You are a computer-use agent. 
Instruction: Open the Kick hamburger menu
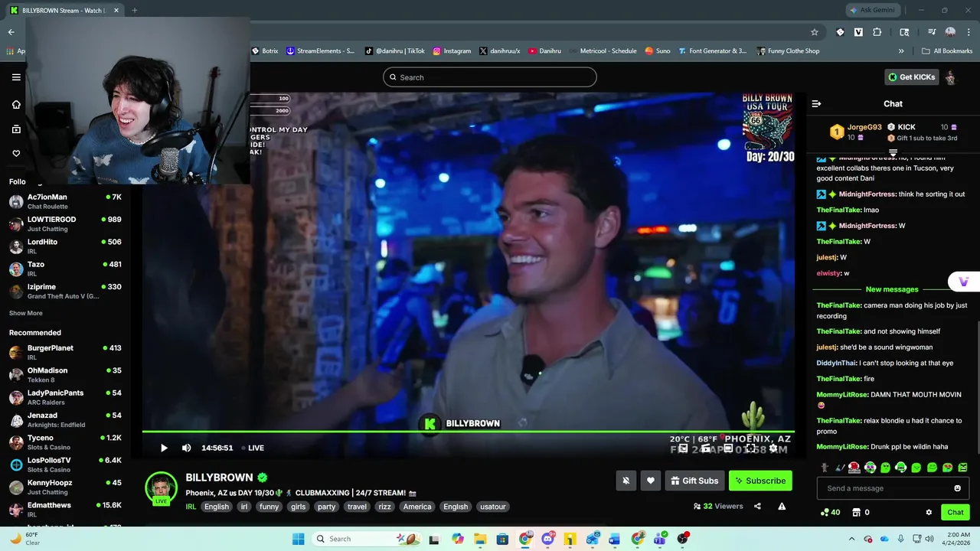[16, 77]
